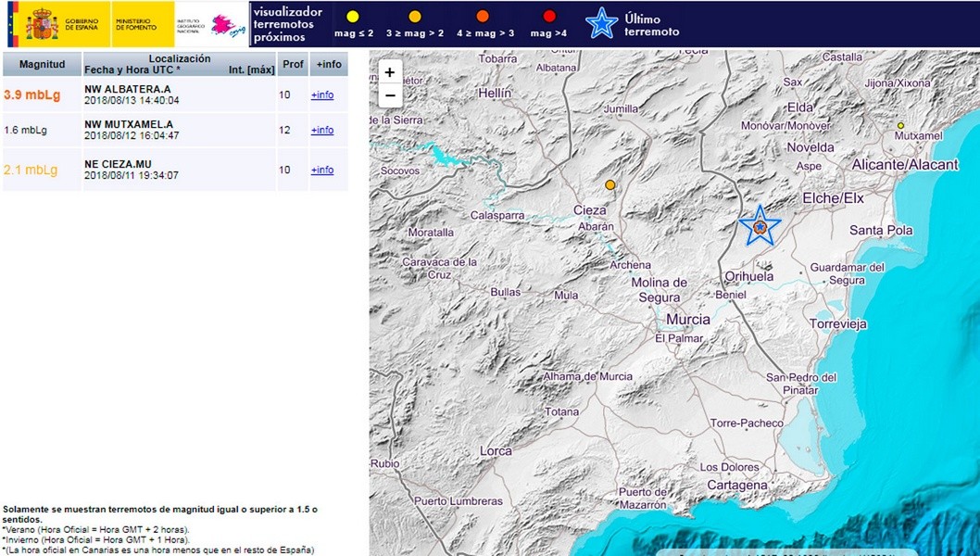The height and width of the screenshot is (556, 980).
Task: Click the Beniel label on the map
Action: tap(731, 295)
